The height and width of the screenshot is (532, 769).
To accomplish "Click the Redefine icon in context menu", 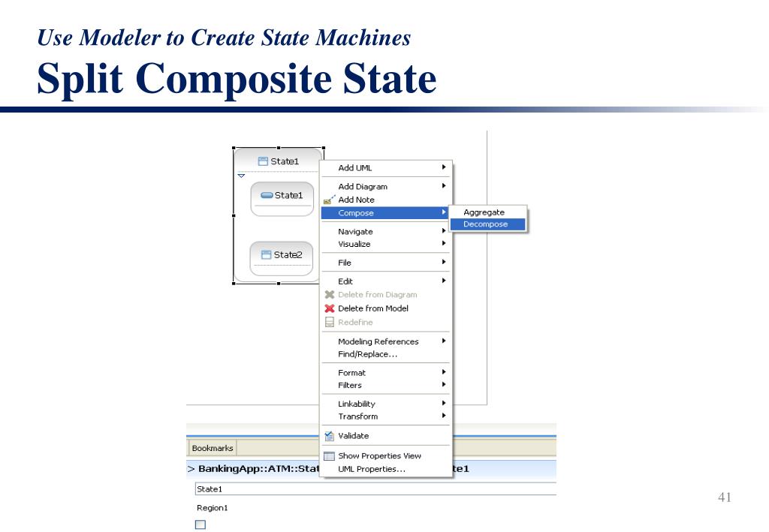I will coord(330,322).
